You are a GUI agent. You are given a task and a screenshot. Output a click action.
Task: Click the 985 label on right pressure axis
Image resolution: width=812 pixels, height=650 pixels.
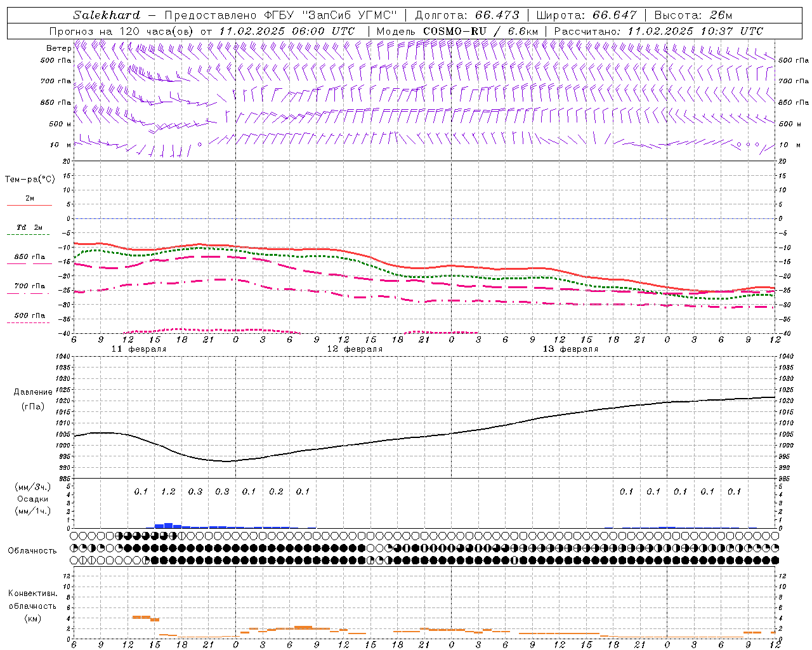pyautogui.click(x=785, y=479)
